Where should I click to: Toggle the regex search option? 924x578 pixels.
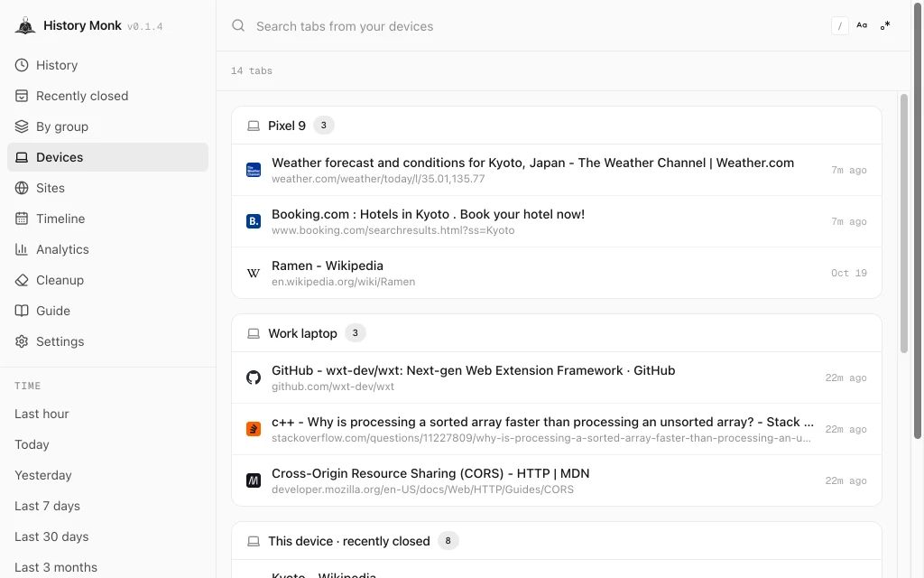point(885,25)
